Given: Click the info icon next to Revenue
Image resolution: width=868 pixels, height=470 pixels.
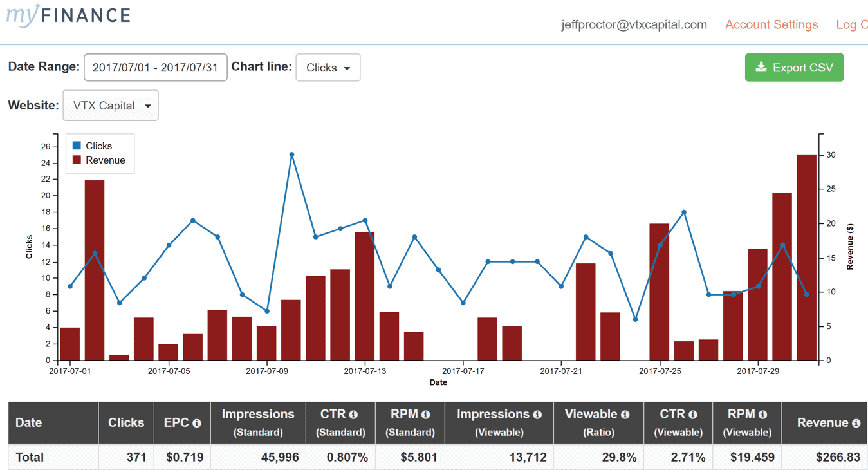Looking at the screenshot, I should (x=856, y=424).
